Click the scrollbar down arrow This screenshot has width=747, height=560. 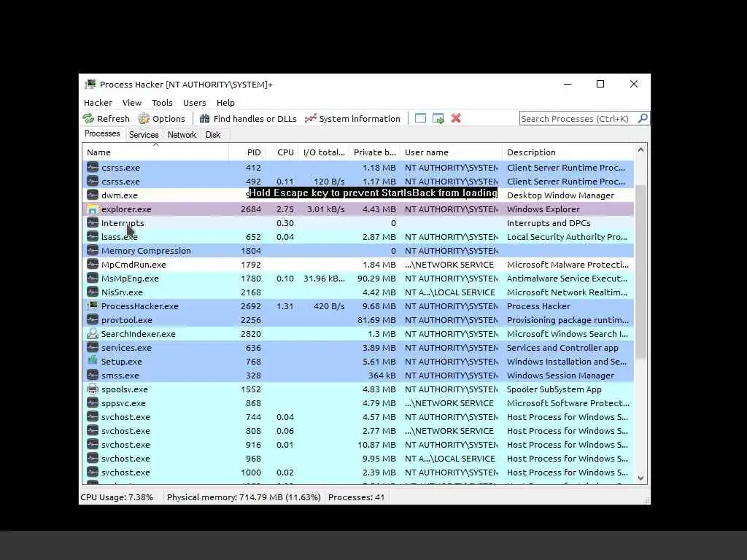pos(640,478)
